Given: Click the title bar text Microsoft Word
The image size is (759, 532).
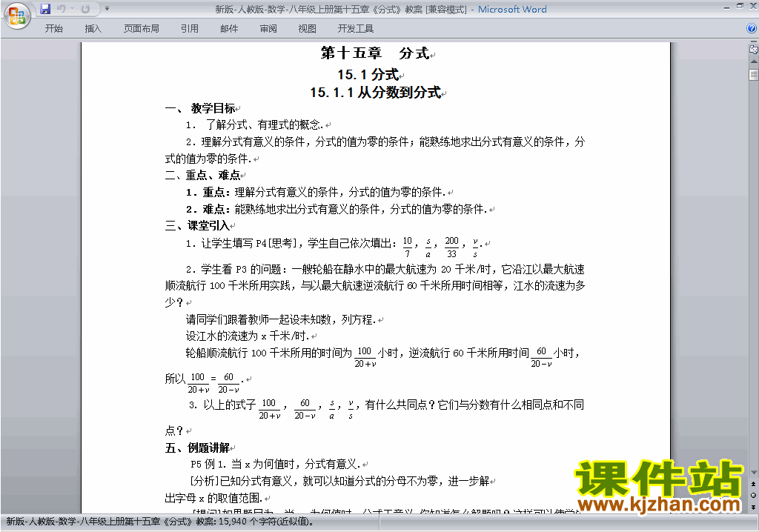Looking at the screenshot, I should point(512,9).
